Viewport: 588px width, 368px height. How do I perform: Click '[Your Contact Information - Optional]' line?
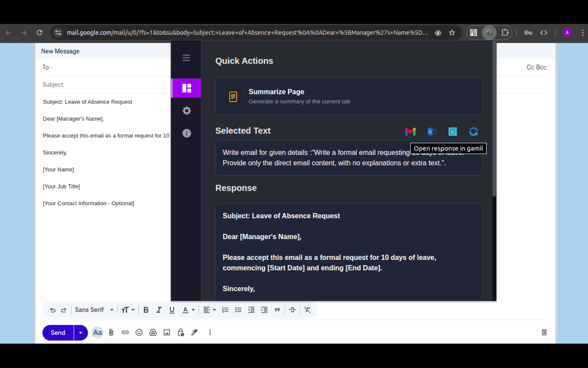coord(89,203)
